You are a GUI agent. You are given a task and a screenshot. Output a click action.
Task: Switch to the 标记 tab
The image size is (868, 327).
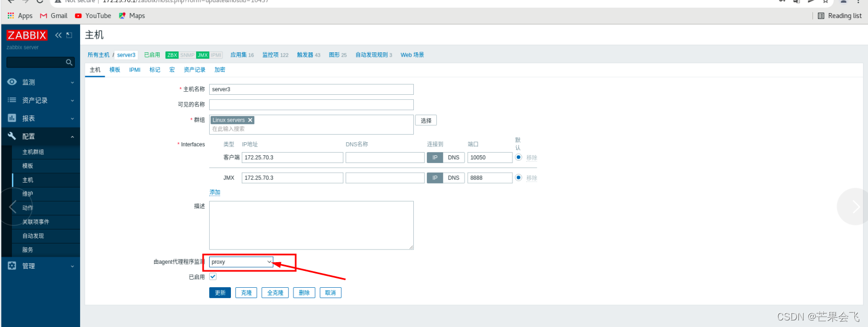coord(155,70)
